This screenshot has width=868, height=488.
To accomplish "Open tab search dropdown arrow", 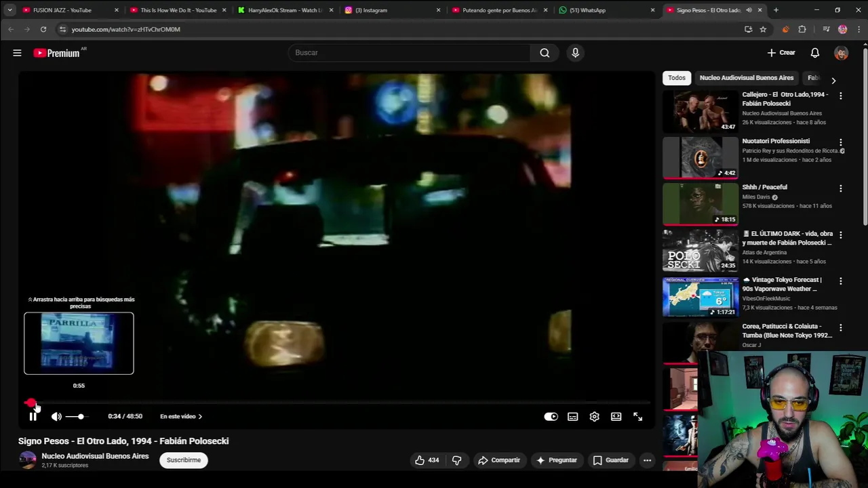I will (9, 10).
